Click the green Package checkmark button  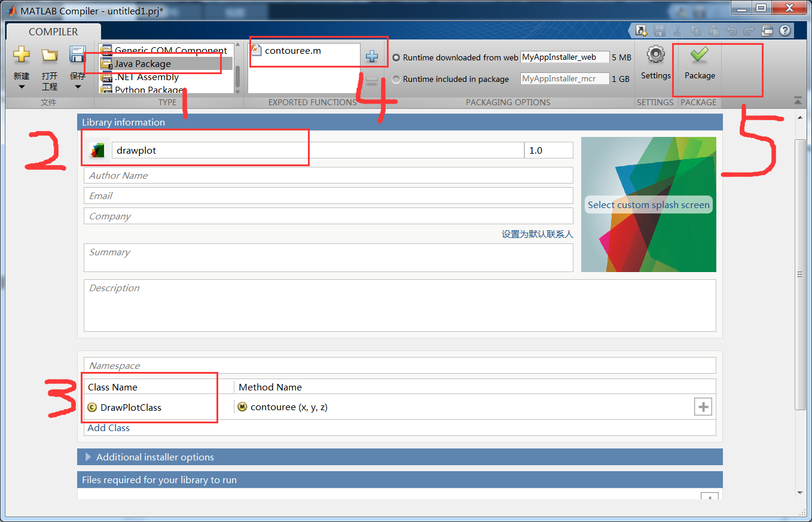tap(699, 55)
